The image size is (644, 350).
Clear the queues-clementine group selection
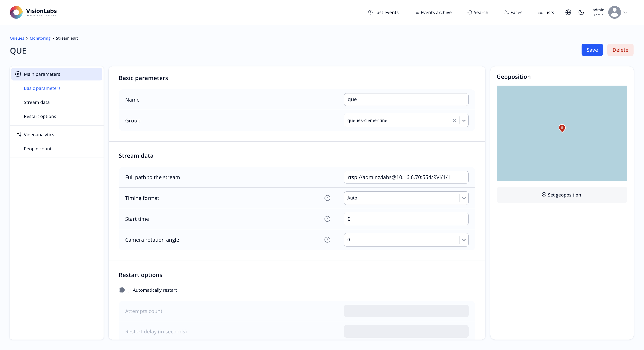pos(454,120)
